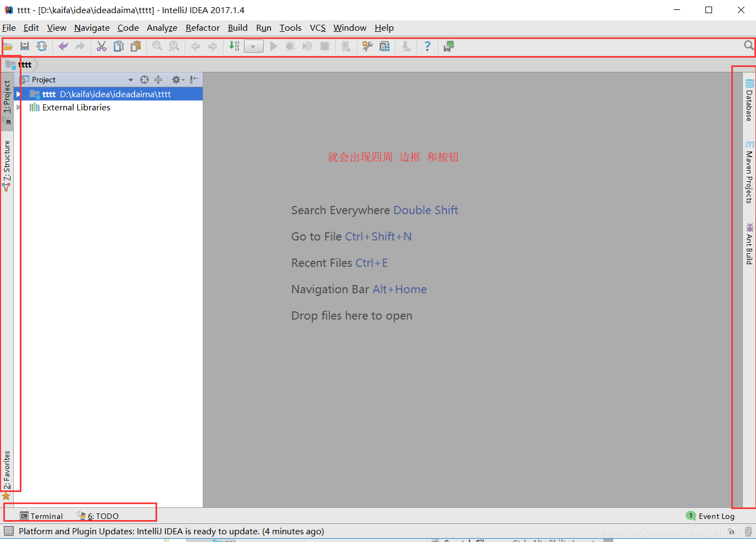Viewport: 756px width, 542px height.
Task: Open the View menu
Action: pos(57,28)
